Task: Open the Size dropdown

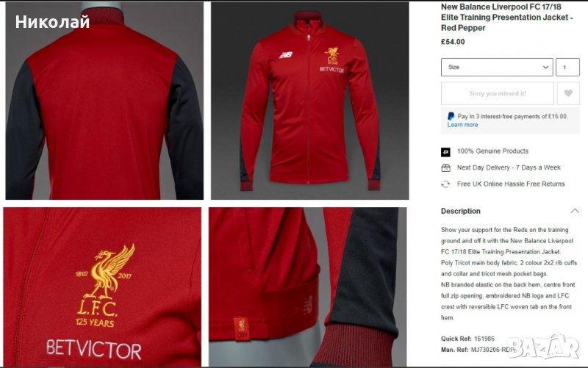Action: coord(497,67)
